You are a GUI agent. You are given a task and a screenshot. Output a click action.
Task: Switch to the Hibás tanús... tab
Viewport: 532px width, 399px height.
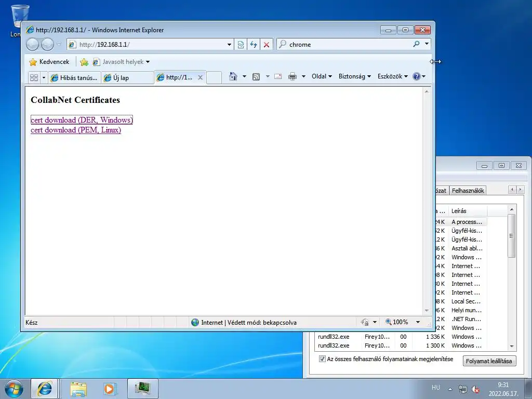[x=74, y=78]
